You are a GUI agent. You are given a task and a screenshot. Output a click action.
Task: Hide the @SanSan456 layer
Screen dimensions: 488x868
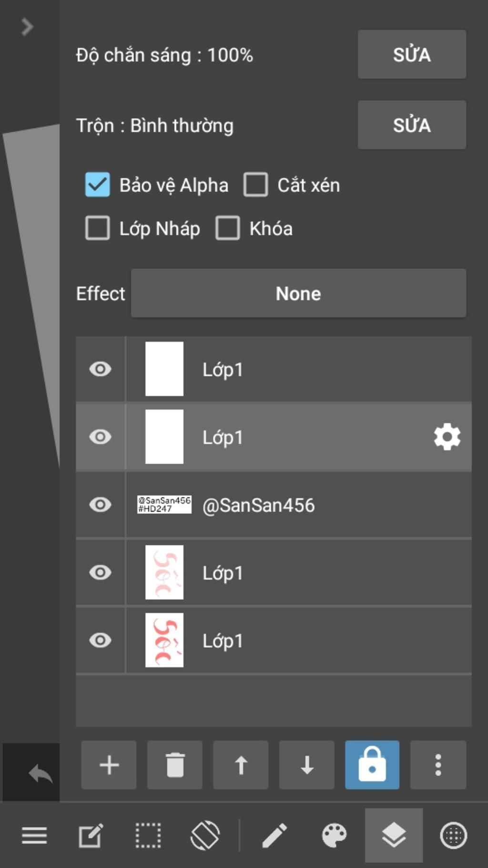click(x=100, y=505)
